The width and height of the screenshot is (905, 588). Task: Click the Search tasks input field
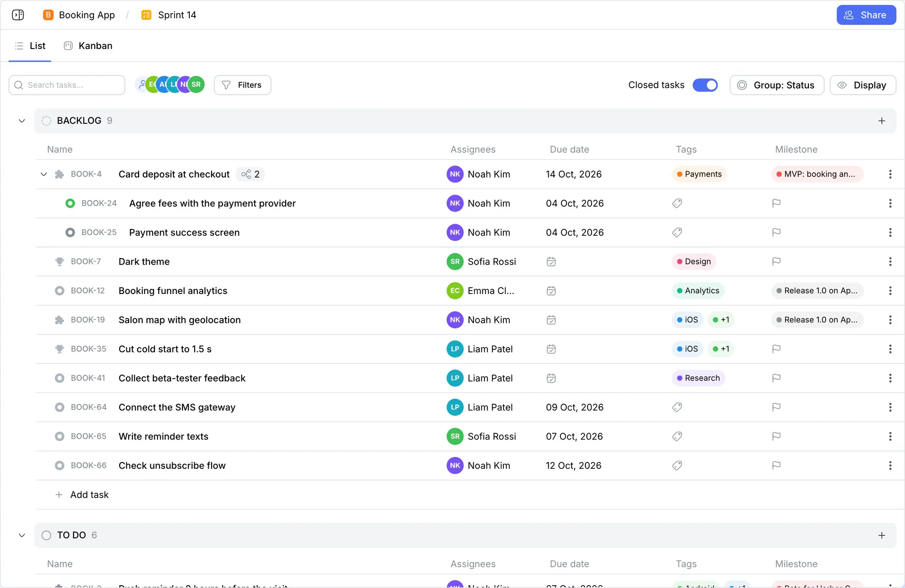point(67,85)
